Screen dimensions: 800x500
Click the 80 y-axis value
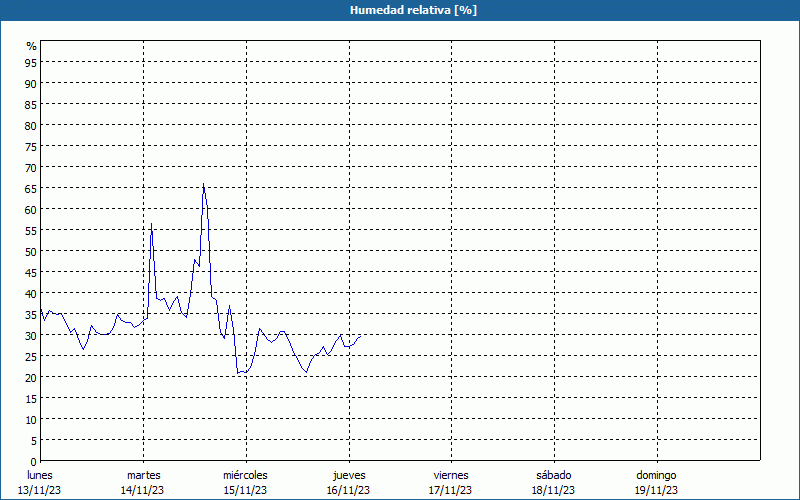[31, 126]
